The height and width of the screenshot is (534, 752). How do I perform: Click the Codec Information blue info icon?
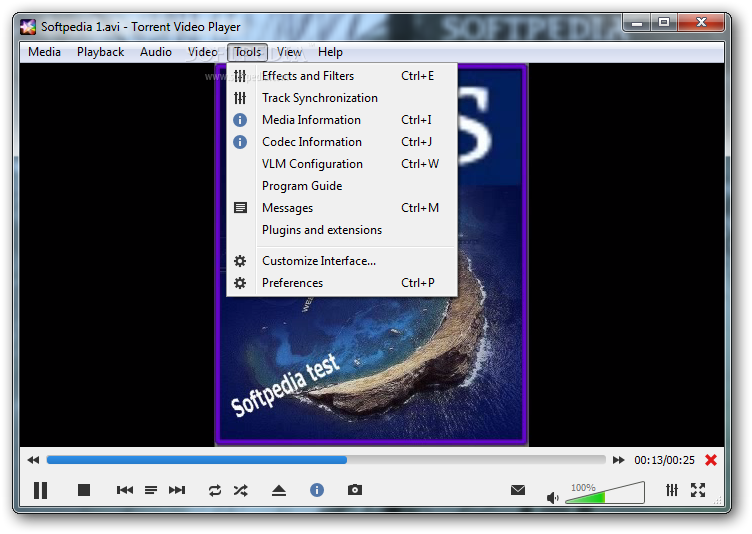click(240, 142)
